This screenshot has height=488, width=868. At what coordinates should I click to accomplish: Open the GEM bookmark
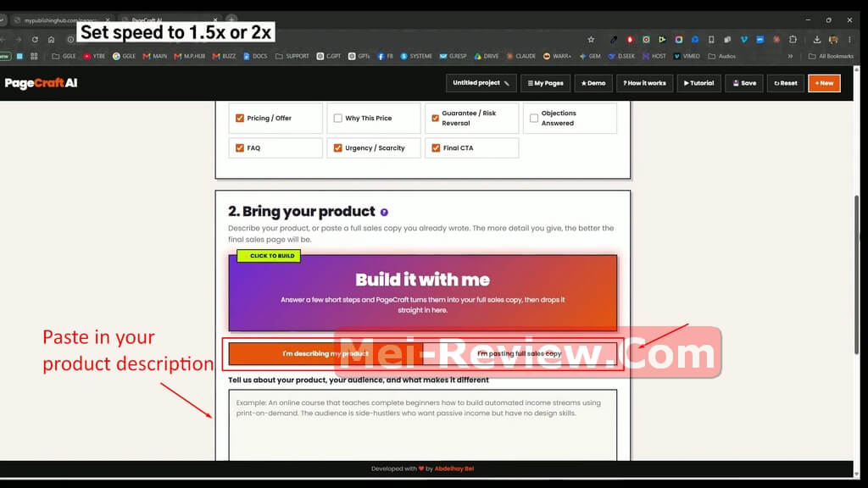tap(590, 56)
